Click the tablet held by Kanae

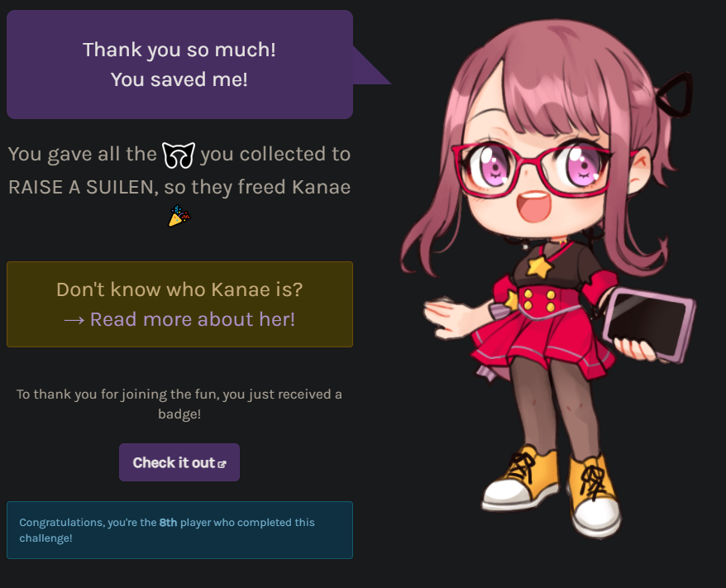tap(649, 324)
